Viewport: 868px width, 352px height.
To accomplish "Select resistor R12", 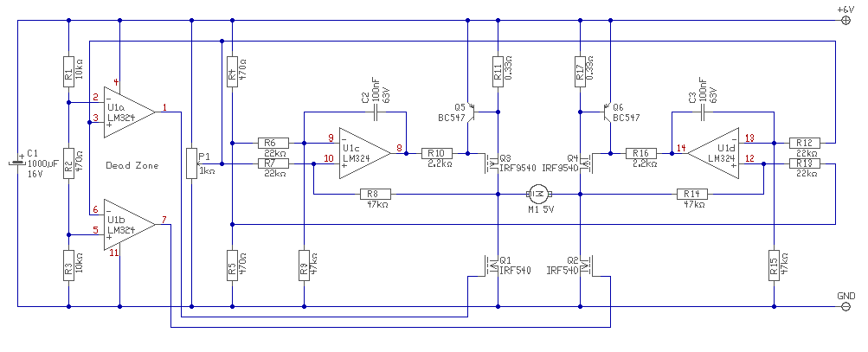I will click(x=805, y=143).
